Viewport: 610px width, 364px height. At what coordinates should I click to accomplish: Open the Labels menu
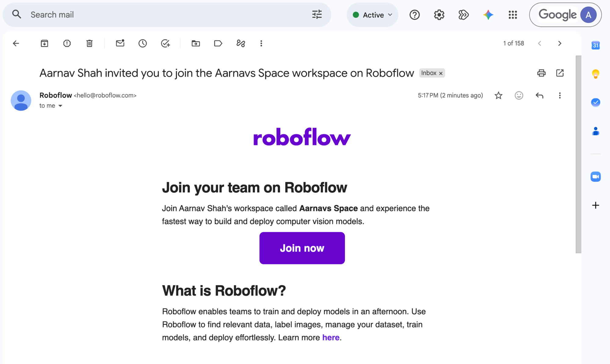pos(218,43)
